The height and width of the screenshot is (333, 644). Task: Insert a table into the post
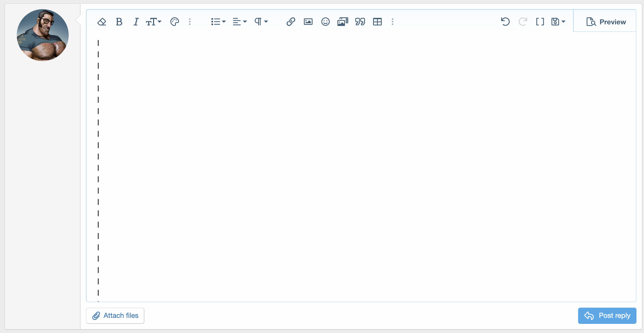coord(377,22)
